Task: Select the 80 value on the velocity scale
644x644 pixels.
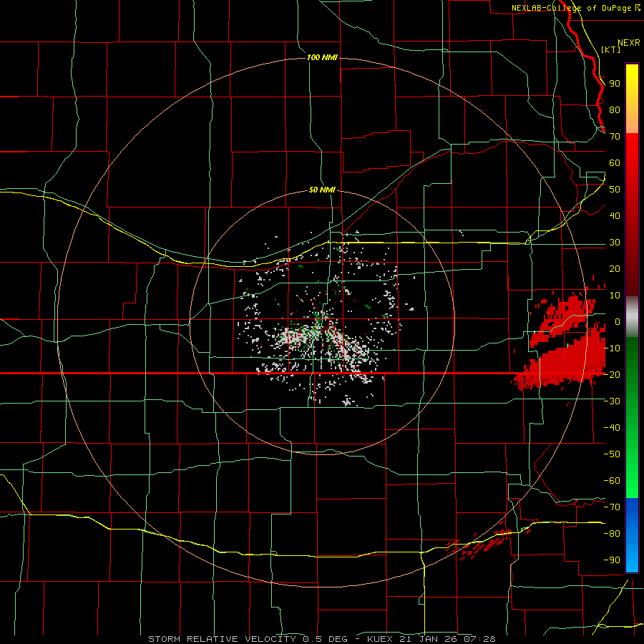Action: (615, 110)
